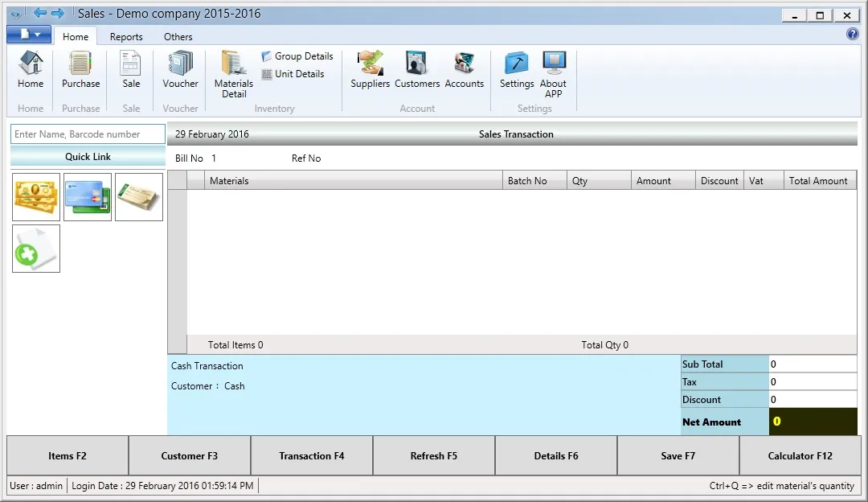Open Unit Details in the Inventory section
868x502 pixels.
click(294, 74)
